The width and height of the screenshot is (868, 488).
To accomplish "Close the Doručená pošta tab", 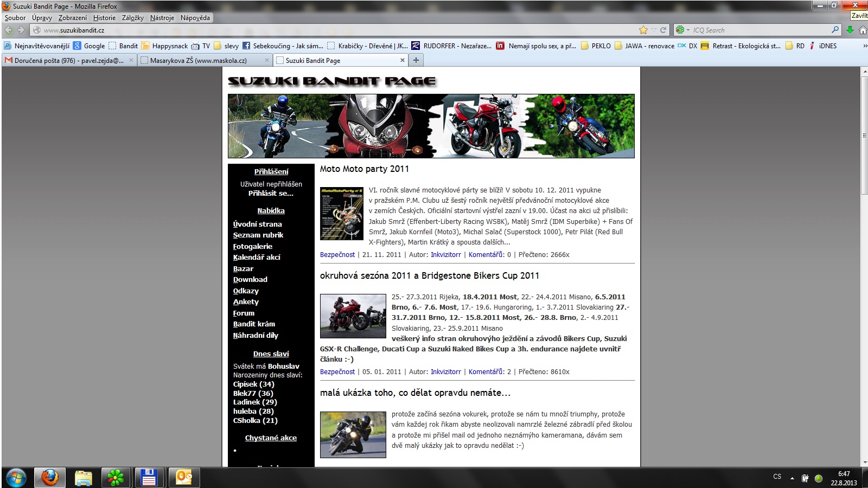I will (131, 61).
